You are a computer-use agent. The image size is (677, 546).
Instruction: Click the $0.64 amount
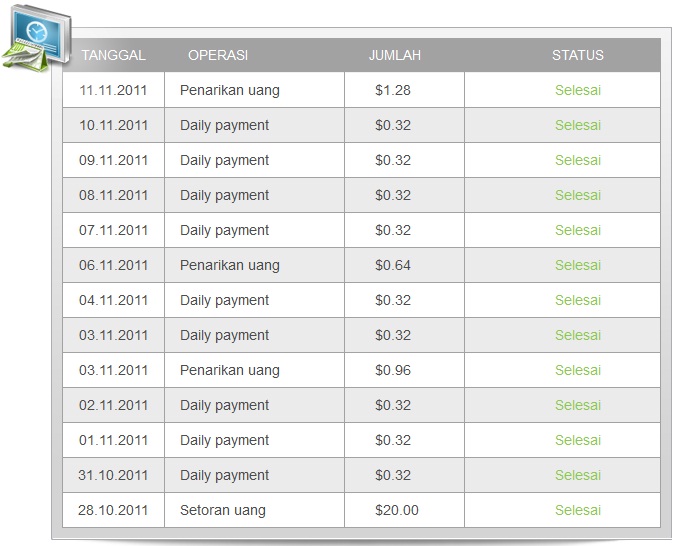click(x=393, y=265)
